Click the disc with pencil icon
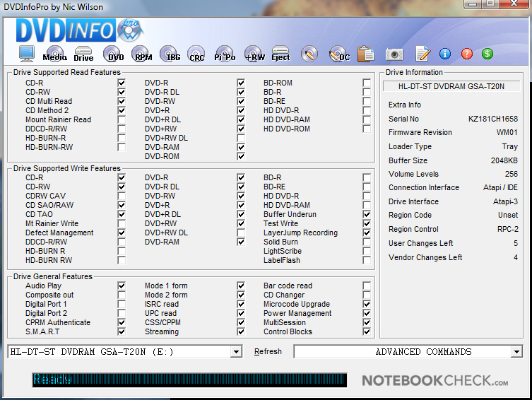 (x=309, y=54)
